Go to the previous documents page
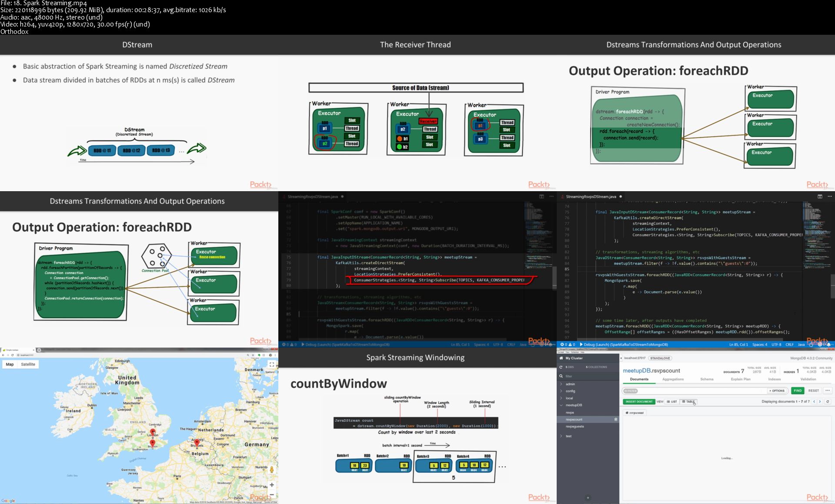 814,401
